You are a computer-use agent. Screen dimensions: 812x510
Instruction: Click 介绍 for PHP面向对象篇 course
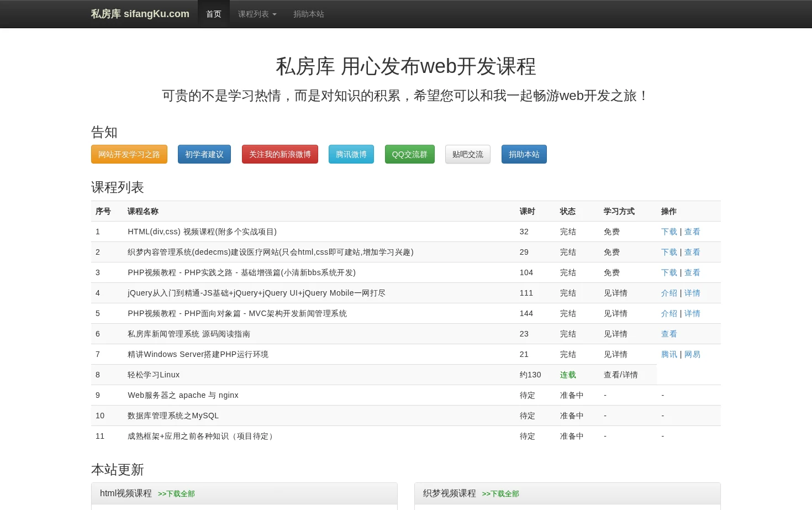pos(669,313)
